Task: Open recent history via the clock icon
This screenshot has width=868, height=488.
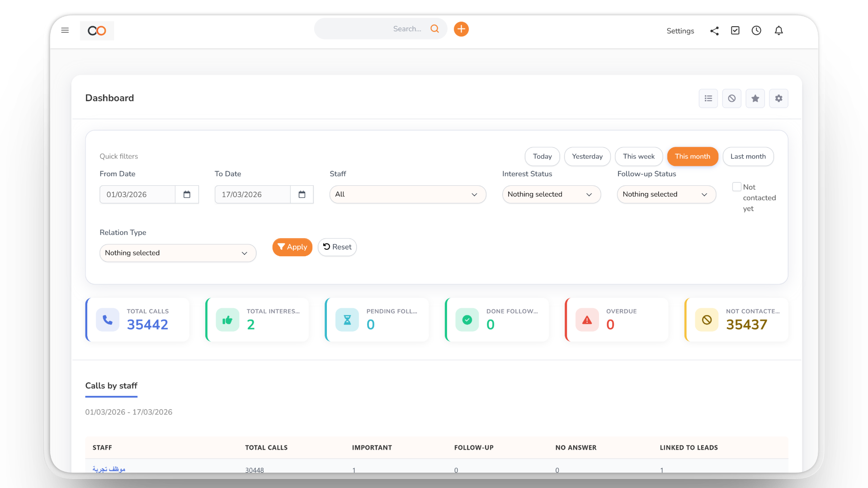Action: point(756,30)
